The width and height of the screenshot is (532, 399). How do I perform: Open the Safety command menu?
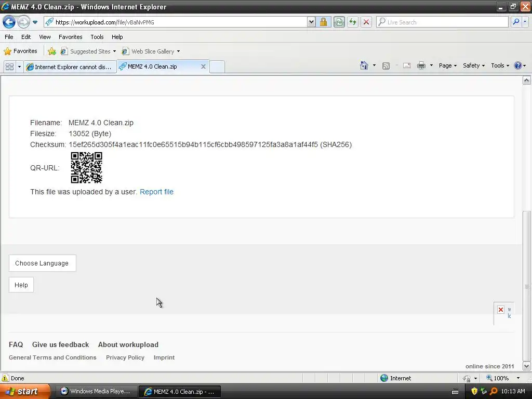click(474, 65)
